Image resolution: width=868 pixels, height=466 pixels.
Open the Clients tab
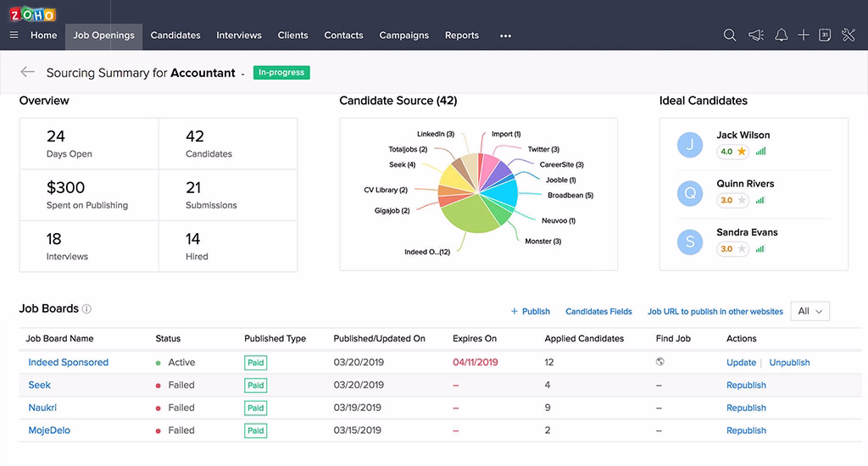pyautogui.click(x=292, y=36)
